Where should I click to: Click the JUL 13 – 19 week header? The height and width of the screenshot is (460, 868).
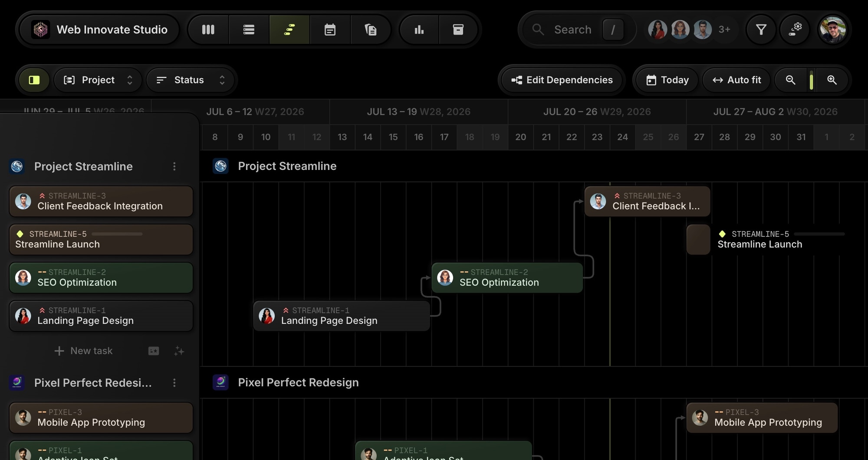[418, 112]
